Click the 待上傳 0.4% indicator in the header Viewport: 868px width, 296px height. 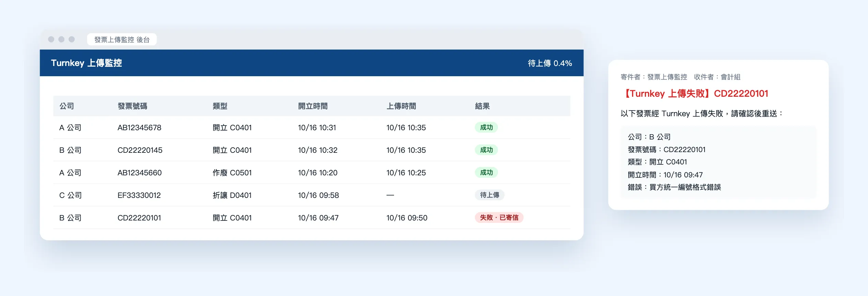(550, 63)
